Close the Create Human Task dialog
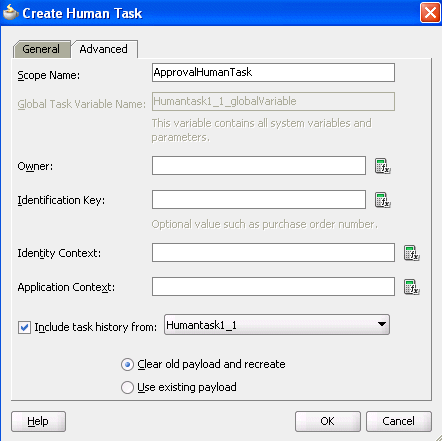This screenshot has width=442, height=441. (430, 13)
